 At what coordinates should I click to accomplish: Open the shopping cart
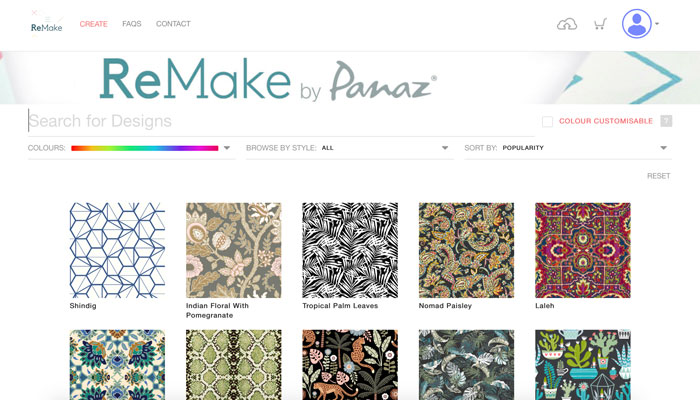(600, 24)
